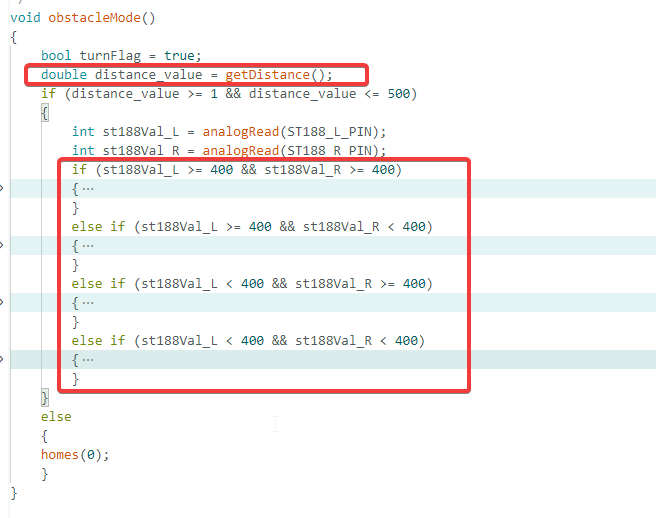Screen dimensions: 656x518
Task: Click the value 500 in the distance condition
Action: [x=398, y=94]
